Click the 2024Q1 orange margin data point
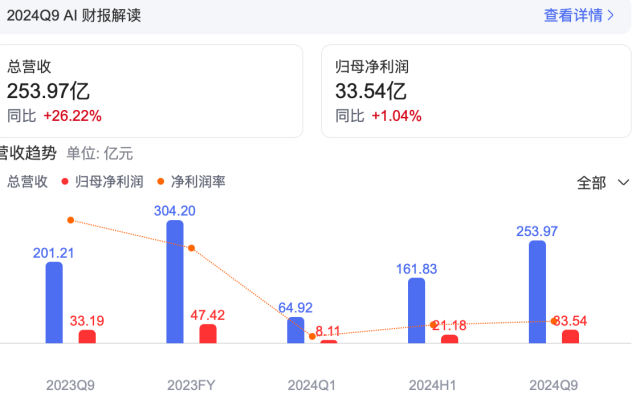This screenshot has height=398, width=636. pyautogui.click(x=312, y=336)
